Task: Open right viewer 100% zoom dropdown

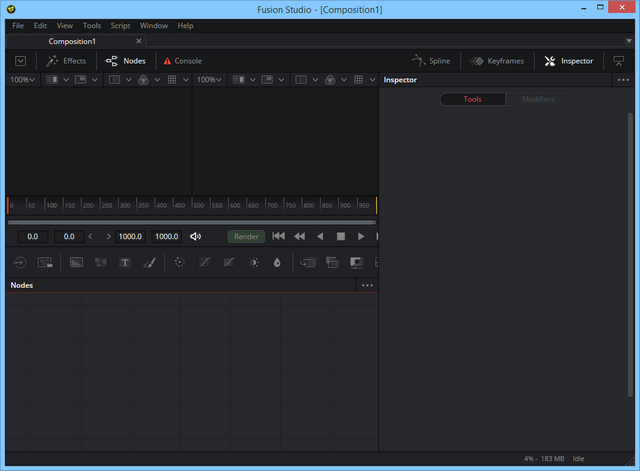Action: point(208,79)
